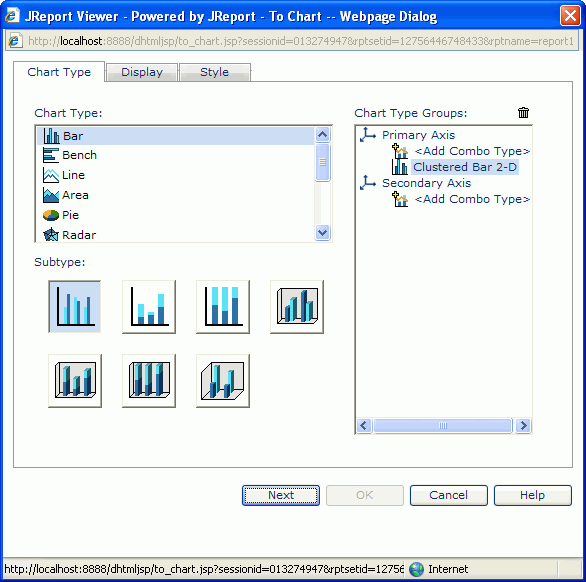Select the Clustered Bar 3-D subtype icon
This screenshot has height=582, width=586.
[297, 307]
